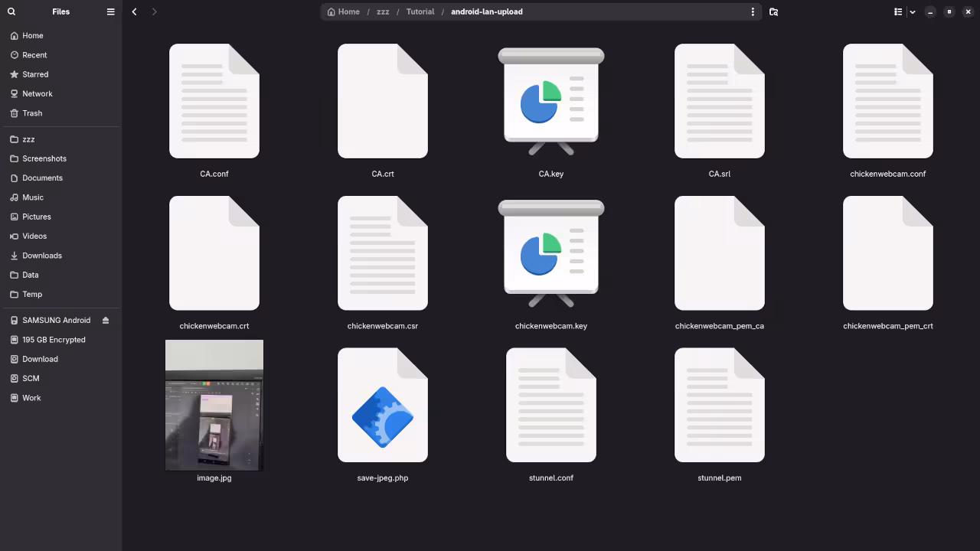Select the chickenwebcam_pem_ca file icon
The image size is (980, 551).
pyautogui.click(x=720, y=253)
